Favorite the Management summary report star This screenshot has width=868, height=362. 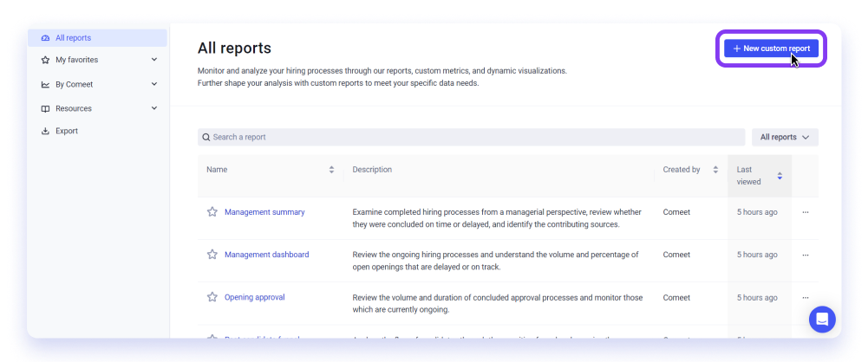[212, 211]
